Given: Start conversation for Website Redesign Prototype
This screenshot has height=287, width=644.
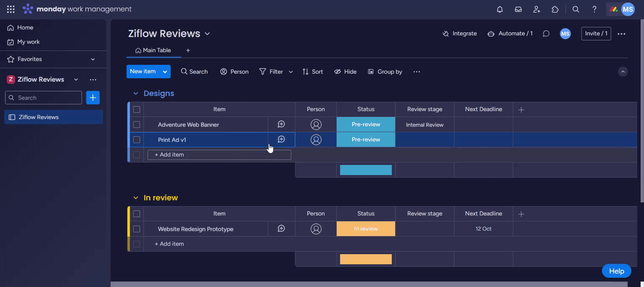Looking at the screenshot, I should [281, 229].
